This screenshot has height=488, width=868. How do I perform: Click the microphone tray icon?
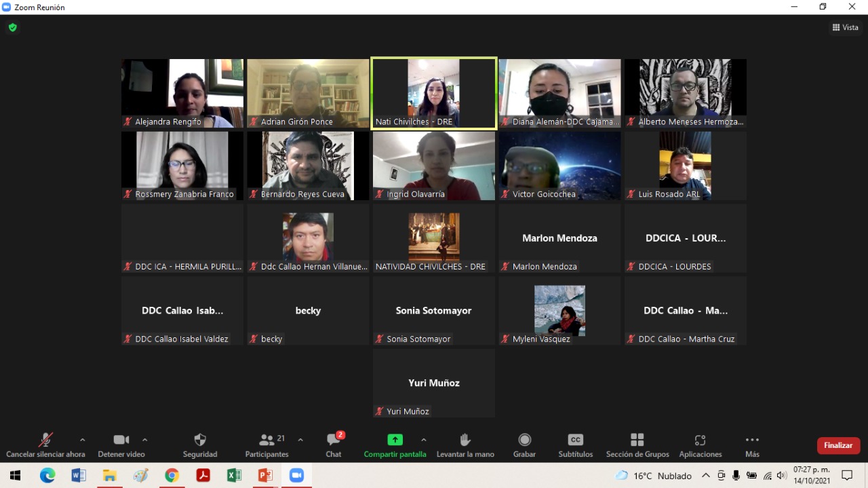736,476
